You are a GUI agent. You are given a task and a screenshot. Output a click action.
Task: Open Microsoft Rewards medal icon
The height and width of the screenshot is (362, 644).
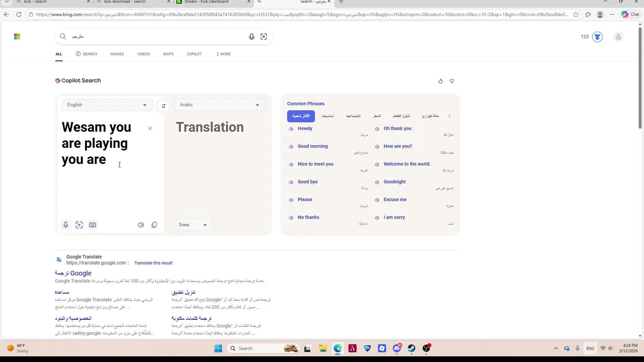pyautogui.click(x=597, y=37)
